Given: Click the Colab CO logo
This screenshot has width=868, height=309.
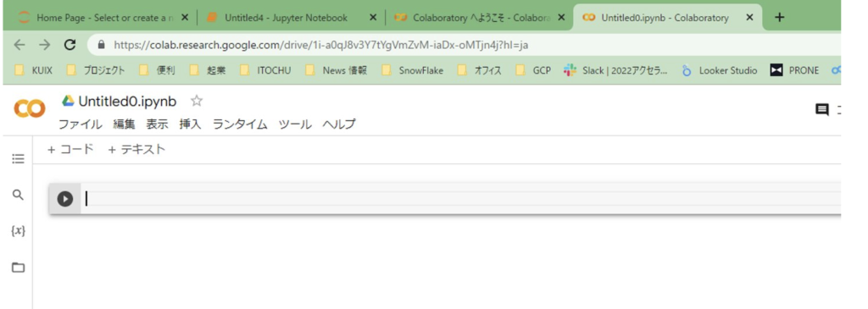Looking at the screenshot, I should click(30, 109).
